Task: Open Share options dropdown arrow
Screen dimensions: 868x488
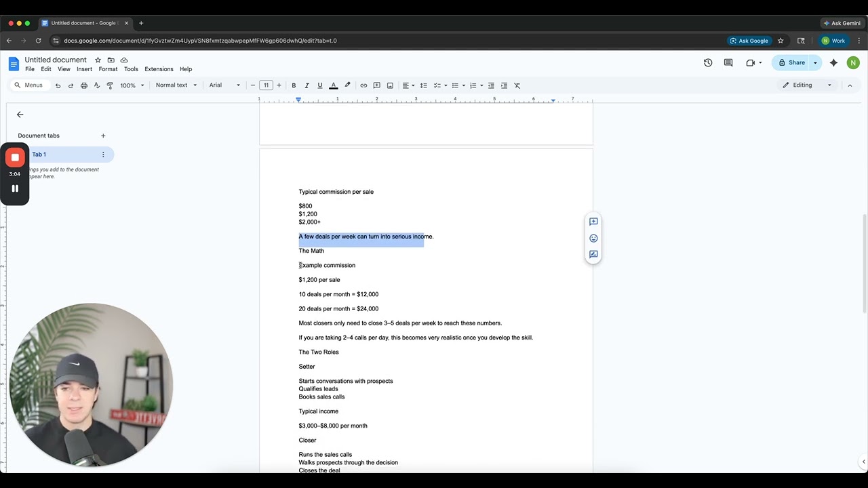Action: coord(815,63)
